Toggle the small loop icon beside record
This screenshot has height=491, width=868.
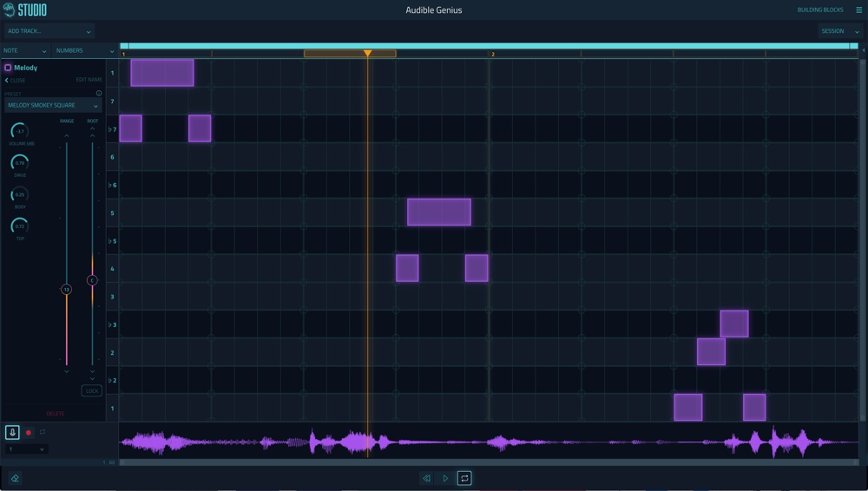click(43, 432)
